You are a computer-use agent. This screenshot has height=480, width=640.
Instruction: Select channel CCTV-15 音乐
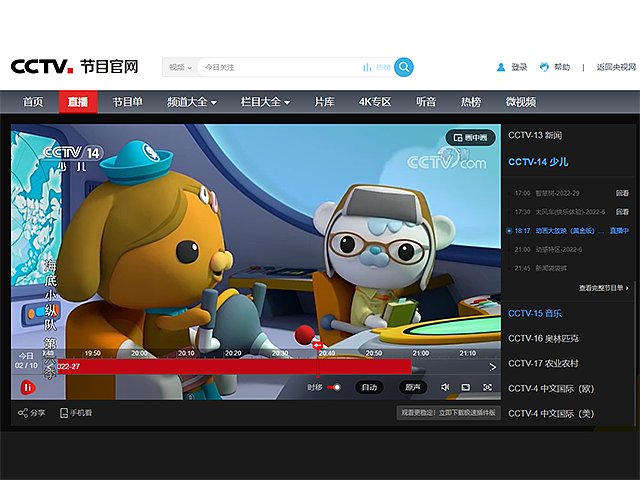point(535,313)
